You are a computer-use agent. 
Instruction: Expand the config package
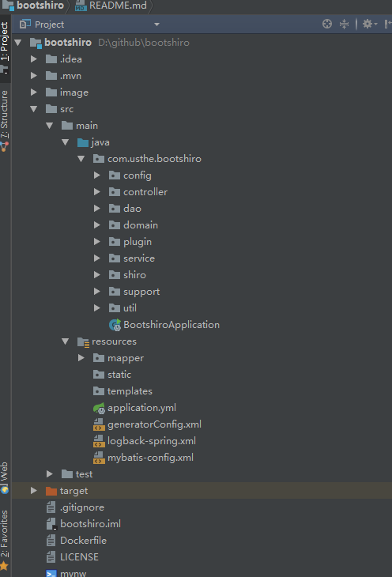(96, 175)
